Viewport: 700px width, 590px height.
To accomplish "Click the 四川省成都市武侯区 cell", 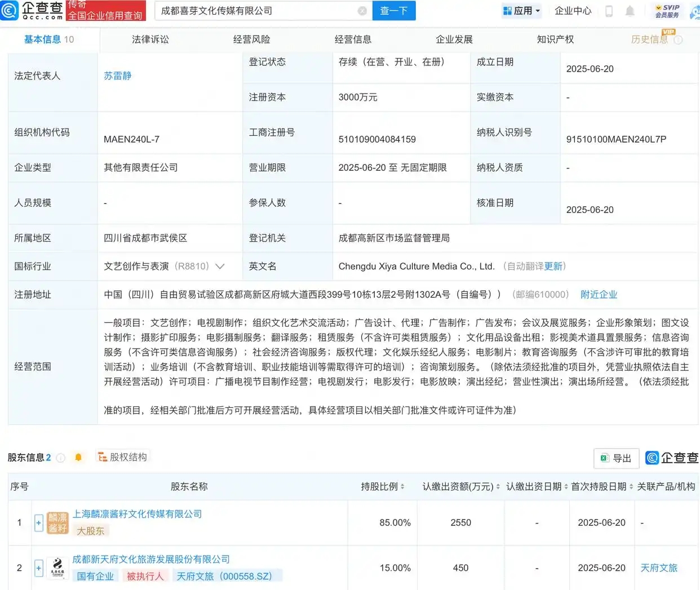I will [x=145, y=238].
